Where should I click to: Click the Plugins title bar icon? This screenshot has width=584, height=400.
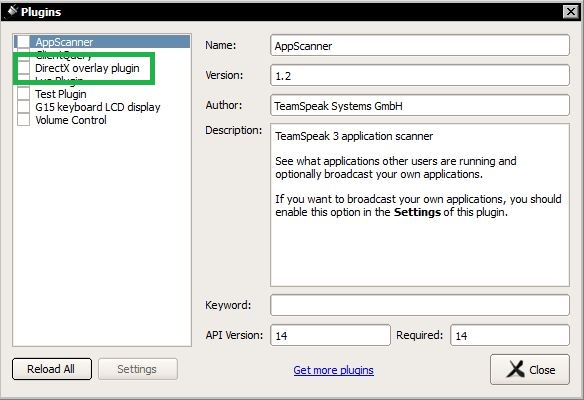pos(12,11)
